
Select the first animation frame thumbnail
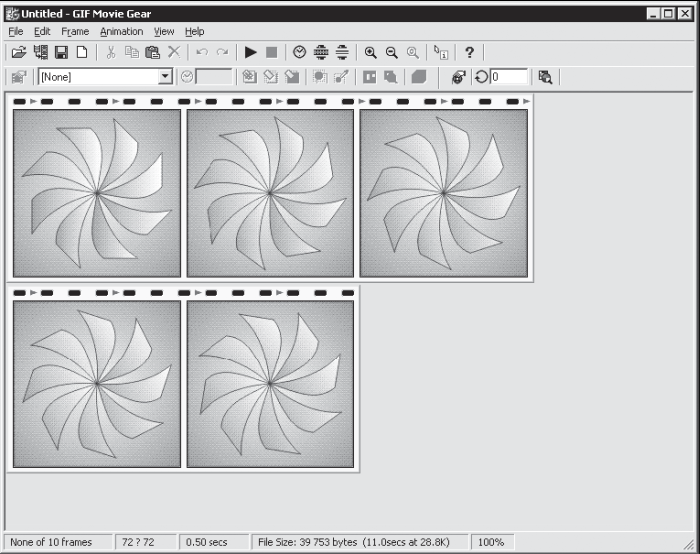[x=97, y=192]
